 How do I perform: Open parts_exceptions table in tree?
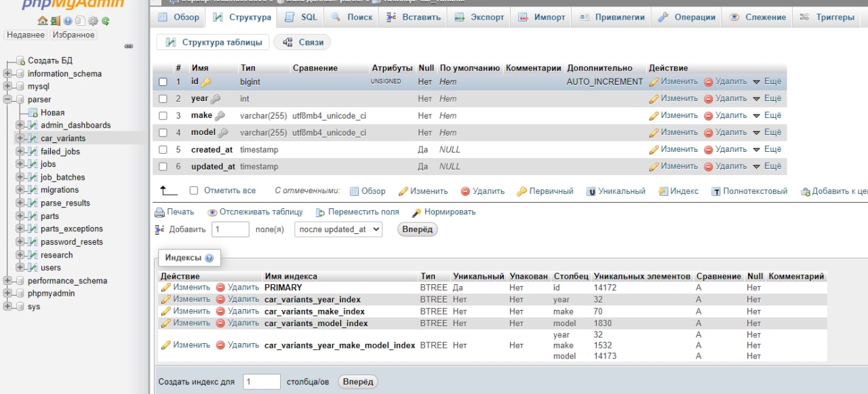(x=72, y=229)
